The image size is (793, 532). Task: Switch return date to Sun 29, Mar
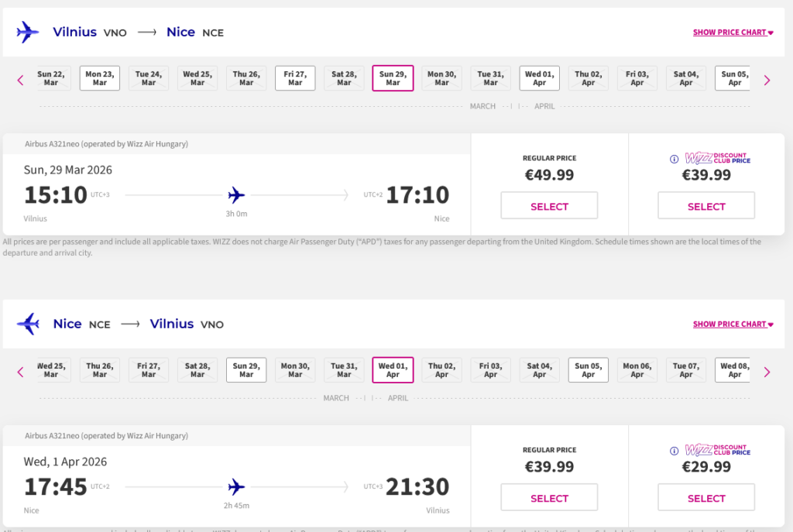tap(246, 370)
